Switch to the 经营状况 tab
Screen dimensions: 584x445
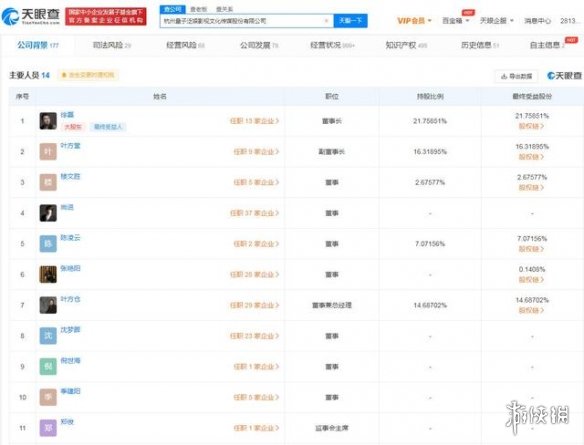pyautogui.click(x=332, y=45)
